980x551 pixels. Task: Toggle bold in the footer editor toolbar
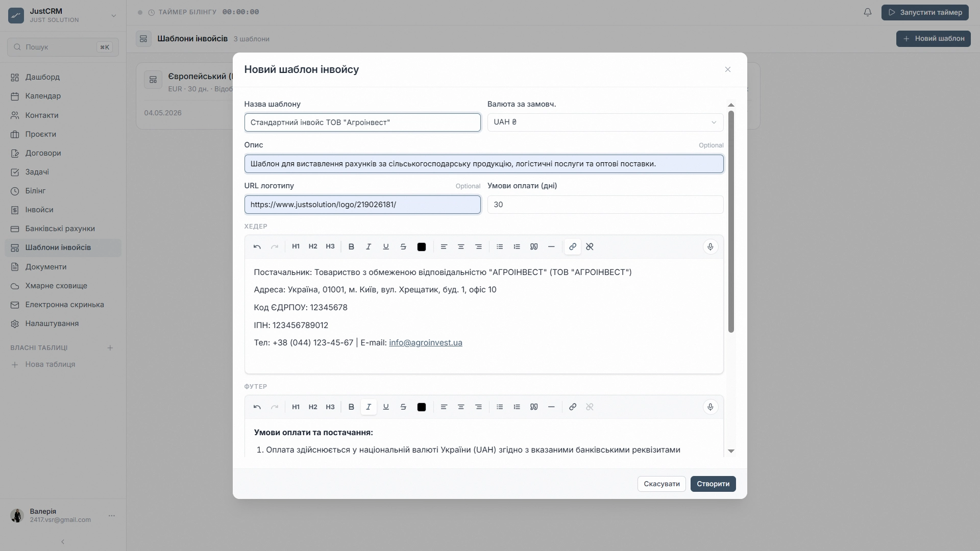tap(351, 407)
